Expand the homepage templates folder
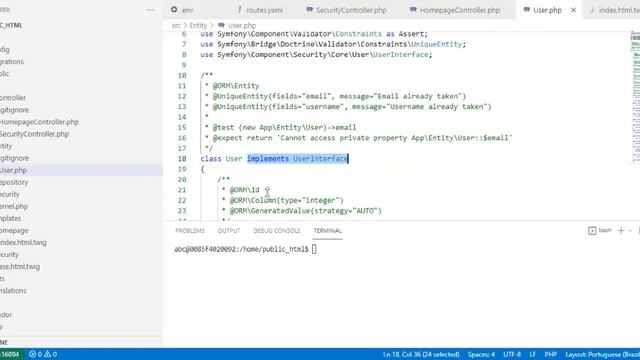This screenshot has height=360, width=640. pyautogui.click(x=14, y=231)
